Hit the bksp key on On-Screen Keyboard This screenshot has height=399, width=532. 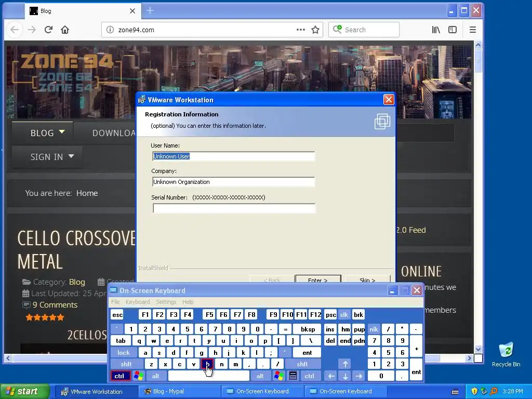click(308, 329)
